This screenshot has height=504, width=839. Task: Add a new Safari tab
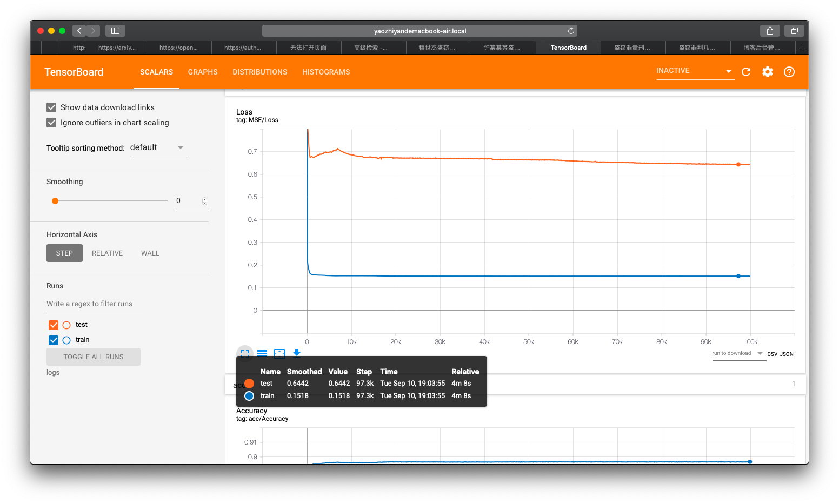[802, 48]
